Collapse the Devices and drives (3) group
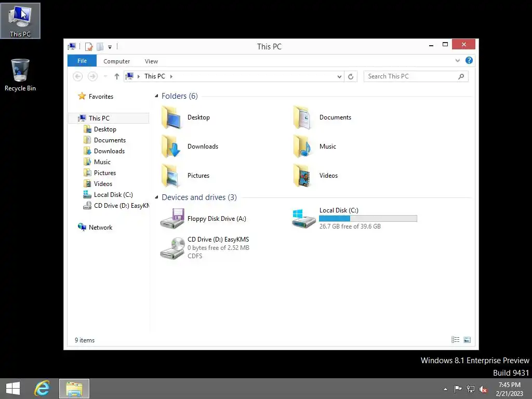 pyautogui.click(x=156, y=197)
